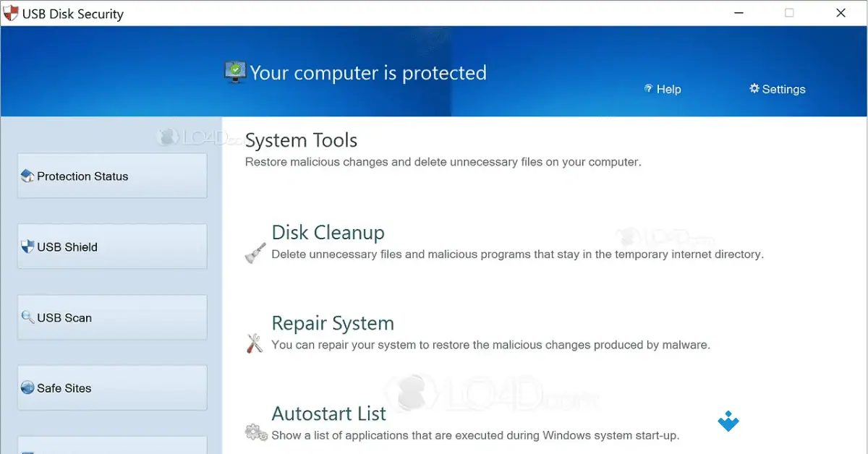The height and width of the screenshot is (454, 868).
Task: Click the USB Disk Security title bar shield icon
Action: pyautogui.click(x=10, y=12)
